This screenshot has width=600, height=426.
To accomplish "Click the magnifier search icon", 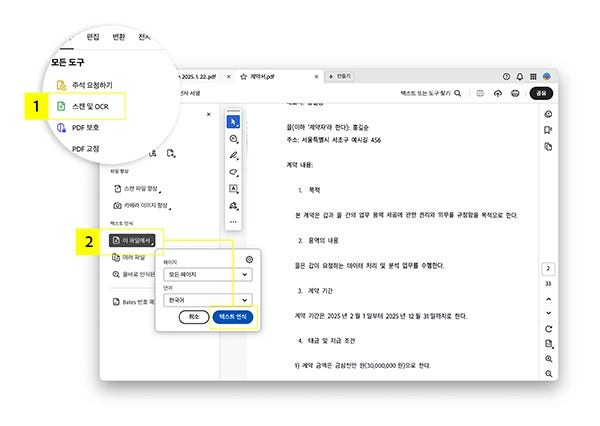I will (458, 93).
